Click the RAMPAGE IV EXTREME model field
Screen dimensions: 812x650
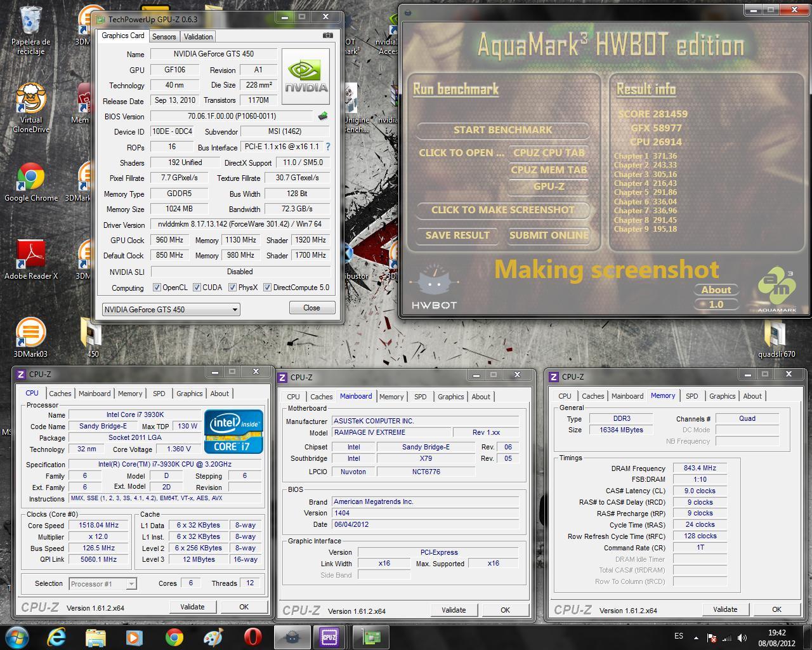coord(391,433)
